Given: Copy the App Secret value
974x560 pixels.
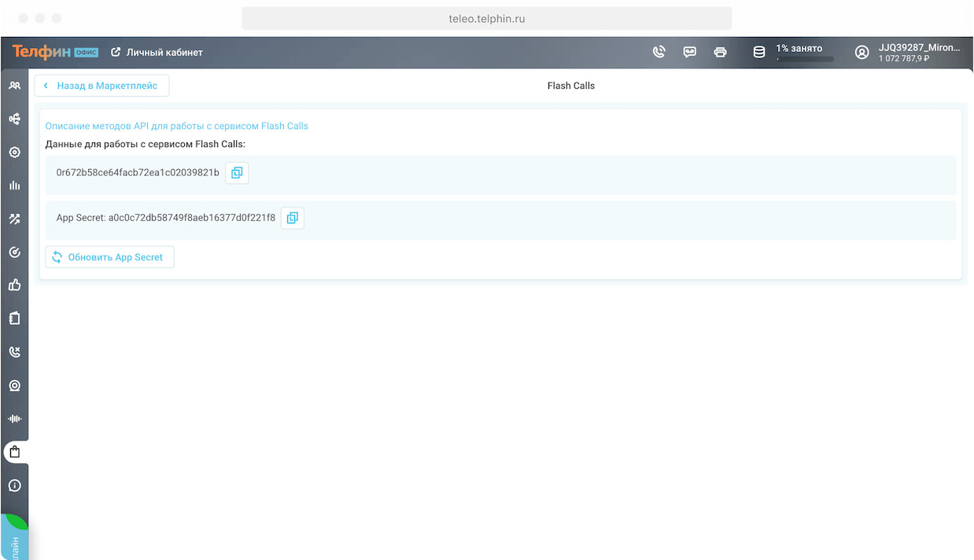Looking at the screenshot, I should (293, 218).
